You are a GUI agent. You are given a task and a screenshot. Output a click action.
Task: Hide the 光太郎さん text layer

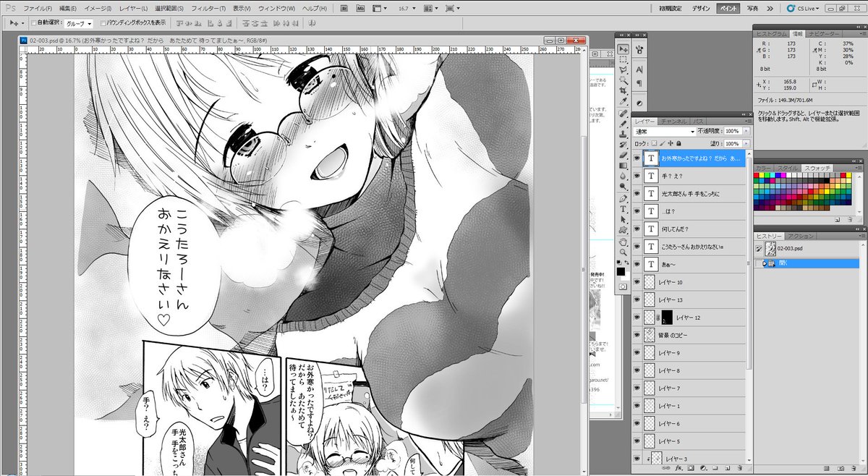coord(637,194)
